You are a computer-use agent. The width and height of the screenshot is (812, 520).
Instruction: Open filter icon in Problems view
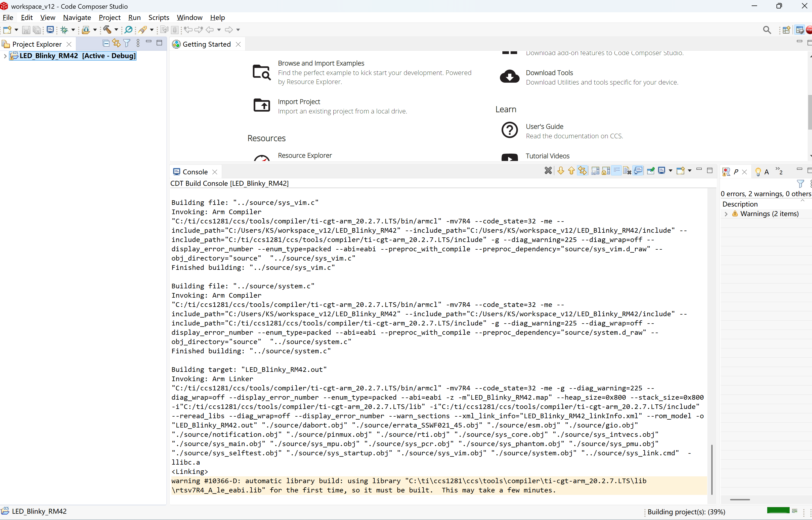pos(800,184)
